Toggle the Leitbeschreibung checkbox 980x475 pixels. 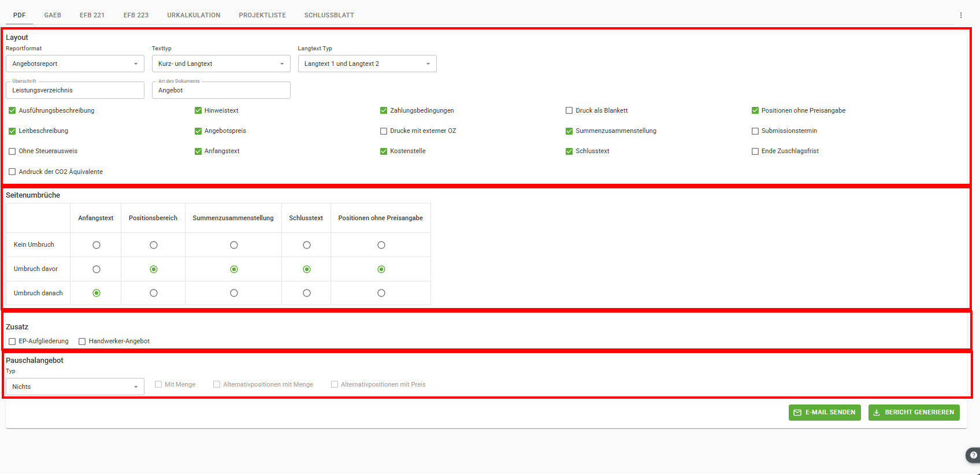point(12,131)
